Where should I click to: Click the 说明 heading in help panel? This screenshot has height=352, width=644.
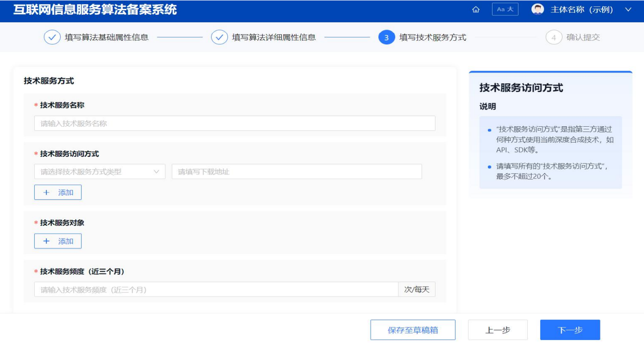(x=488, y=107)
